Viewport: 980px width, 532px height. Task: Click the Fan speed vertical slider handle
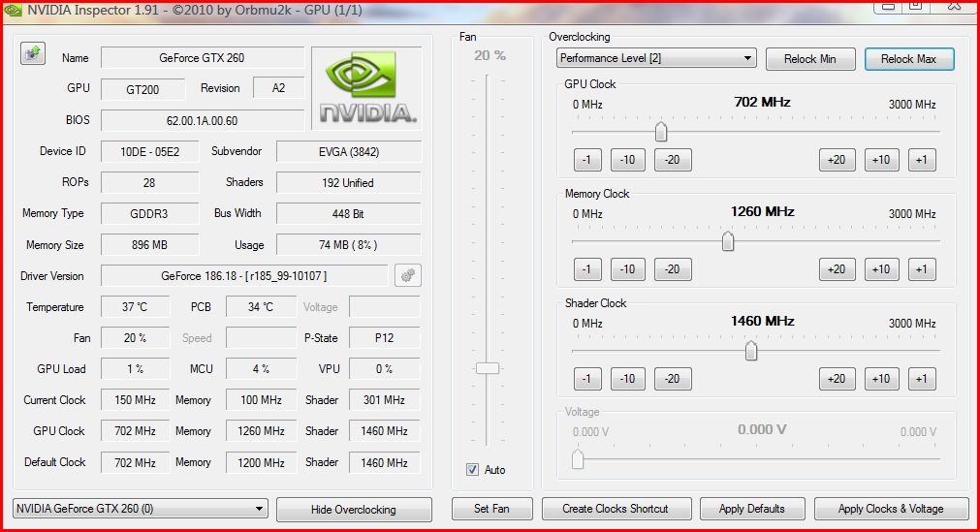[x=488, y=368]
